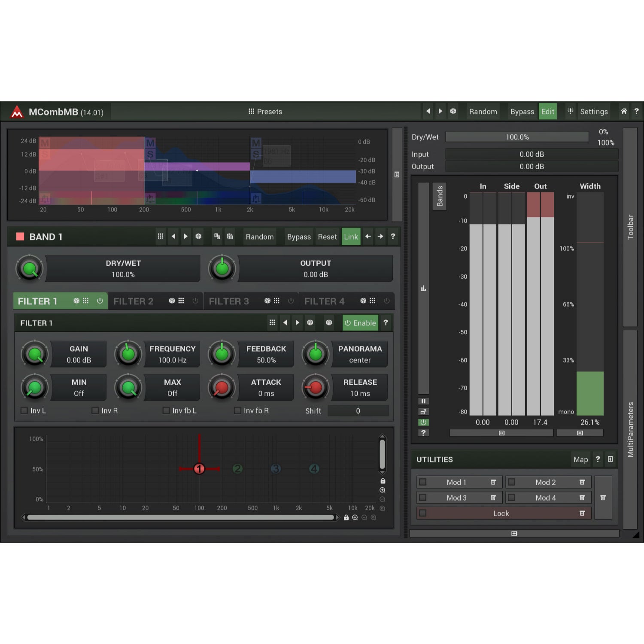This screenshot has height=644, width=644.
Task: Click the Bypass button in the title bar
Action: [522, 112]
